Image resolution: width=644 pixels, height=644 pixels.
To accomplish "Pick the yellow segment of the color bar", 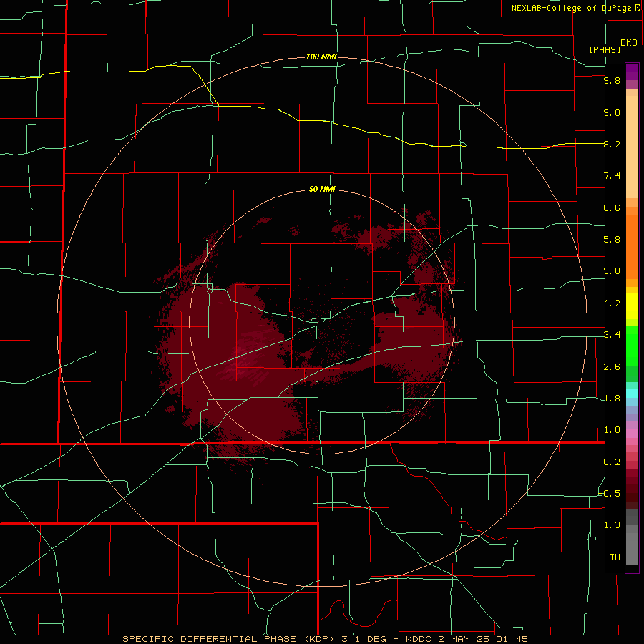I will pos(632,306).
